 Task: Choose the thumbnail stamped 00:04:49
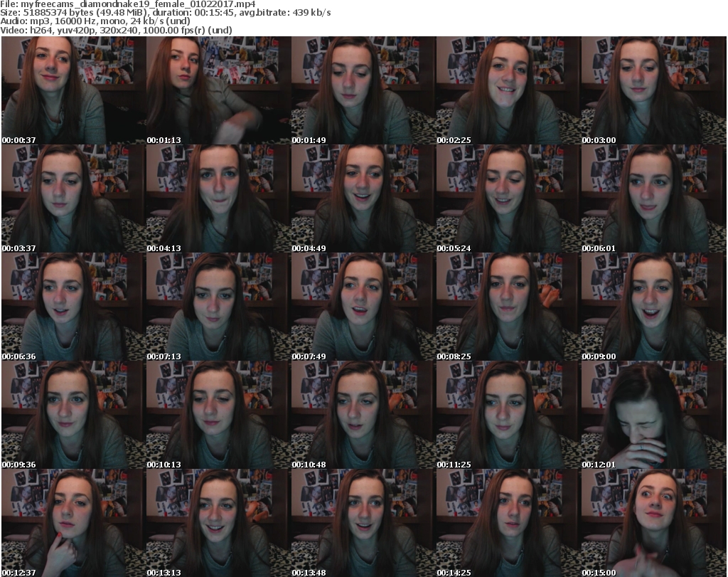point(363,198)
